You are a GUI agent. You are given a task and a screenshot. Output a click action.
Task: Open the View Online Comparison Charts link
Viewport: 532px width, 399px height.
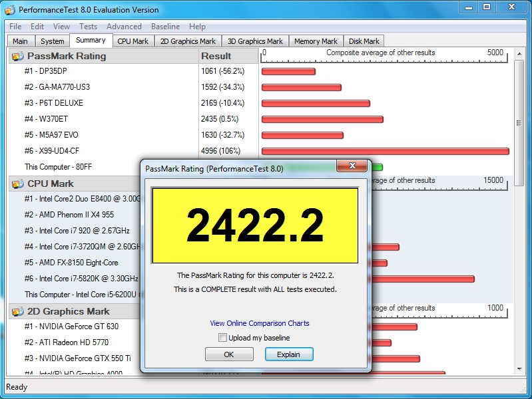click(x=260, y=323)
